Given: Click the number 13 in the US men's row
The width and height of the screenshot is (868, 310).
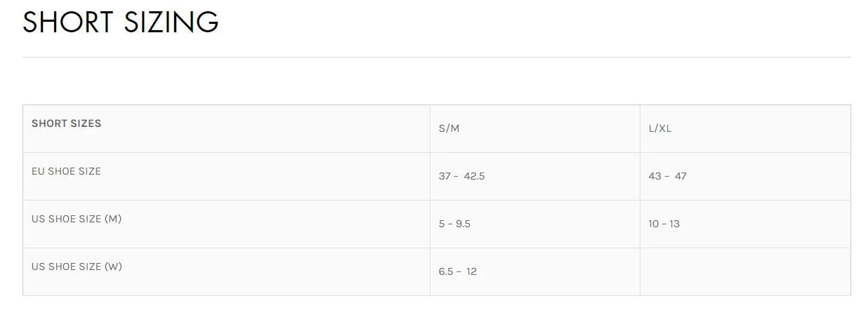Looking at the screenshot, I should (x=674, y=224).
